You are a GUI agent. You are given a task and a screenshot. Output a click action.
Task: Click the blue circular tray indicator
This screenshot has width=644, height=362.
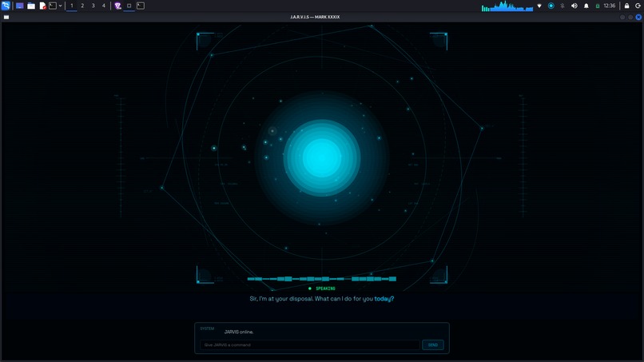coord(551,6)
